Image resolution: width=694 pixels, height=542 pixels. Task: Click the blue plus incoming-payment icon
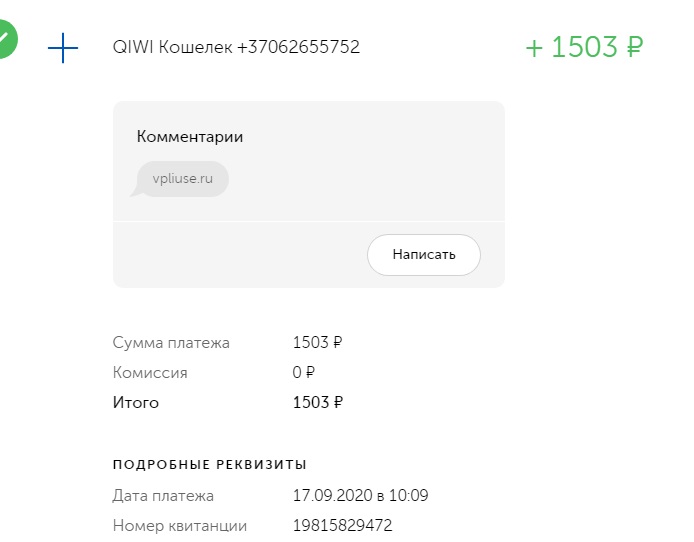point(63,48)
